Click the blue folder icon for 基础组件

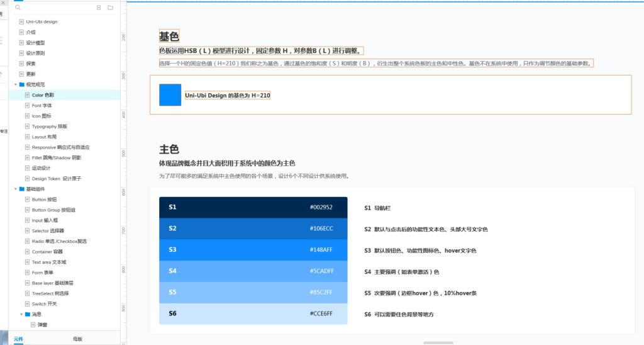[22, 189]
